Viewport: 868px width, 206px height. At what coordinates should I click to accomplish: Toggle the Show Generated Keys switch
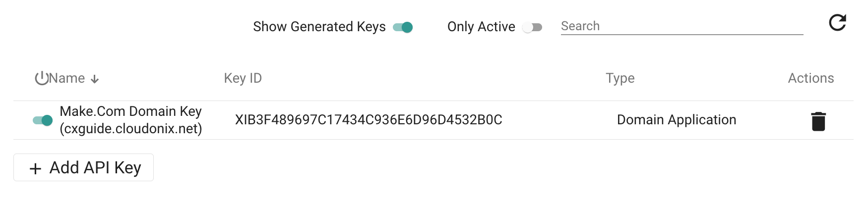pyautogui.click(x=403, y=27)
